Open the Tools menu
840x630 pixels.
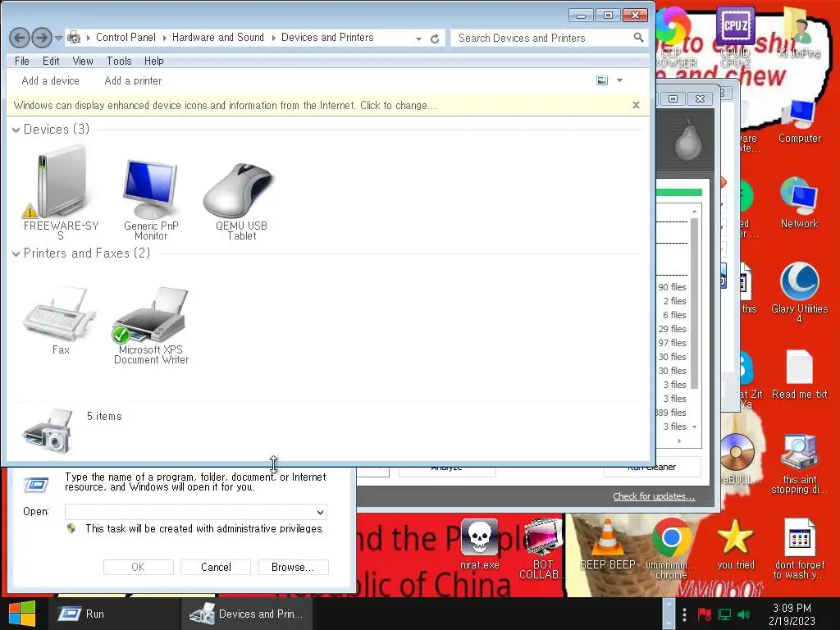tap(119, 61)
